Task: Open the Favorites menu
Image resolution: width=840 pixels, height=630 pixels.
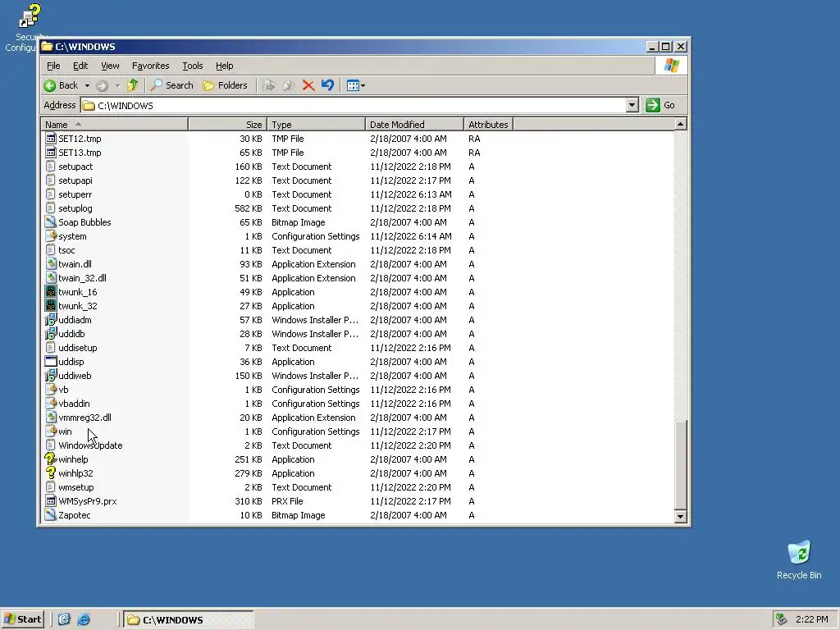Action: tap(151, 66)
